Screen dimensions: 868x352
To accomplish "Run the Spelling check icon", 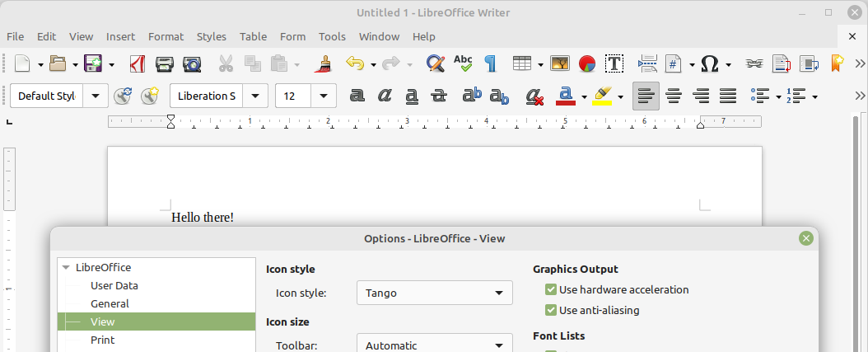I will (463, 63).
